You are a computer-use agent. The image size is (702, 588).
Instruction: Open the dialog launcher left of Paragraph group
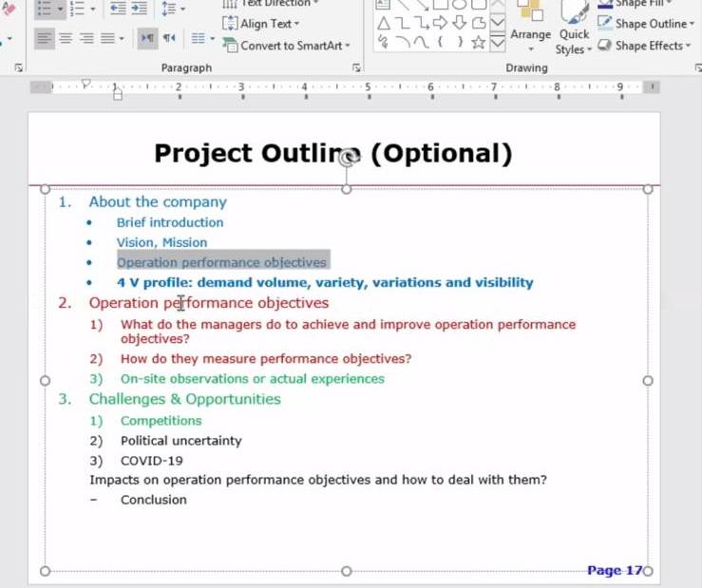(x=18, y=67)
